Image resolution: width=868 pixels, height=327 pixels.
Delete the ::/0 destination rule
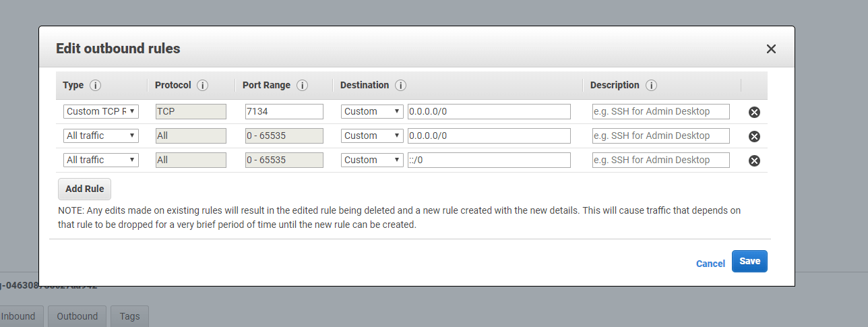(754, 160)
